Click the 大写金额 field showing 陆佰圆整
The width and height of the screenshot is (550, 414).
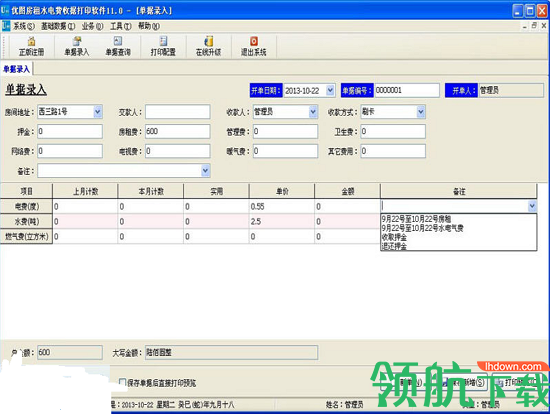pyautogui.click(x=232, y=352)
